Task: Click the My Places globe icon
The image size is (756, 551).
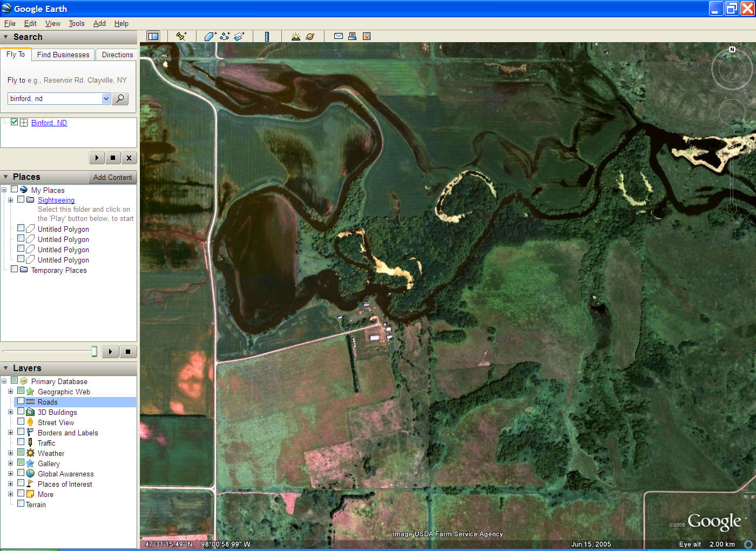Action: point(24,190)
